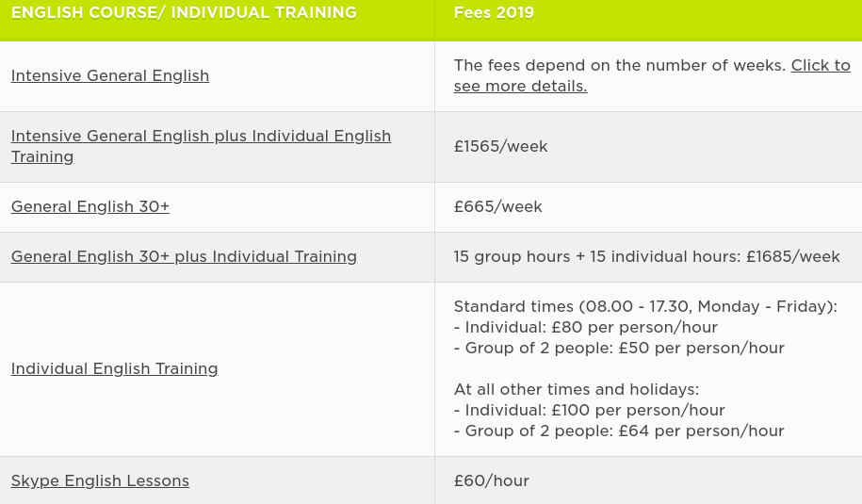
Task: Open Intensive General English plus Individual English Training
Action: click(x=201, y=137)
